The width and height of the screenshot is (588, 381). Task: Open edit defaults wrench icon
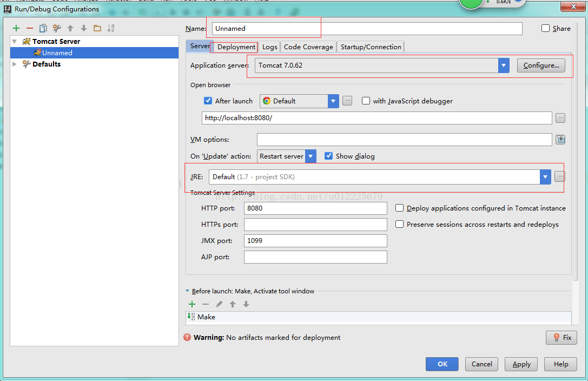click(x=57, y=28)
